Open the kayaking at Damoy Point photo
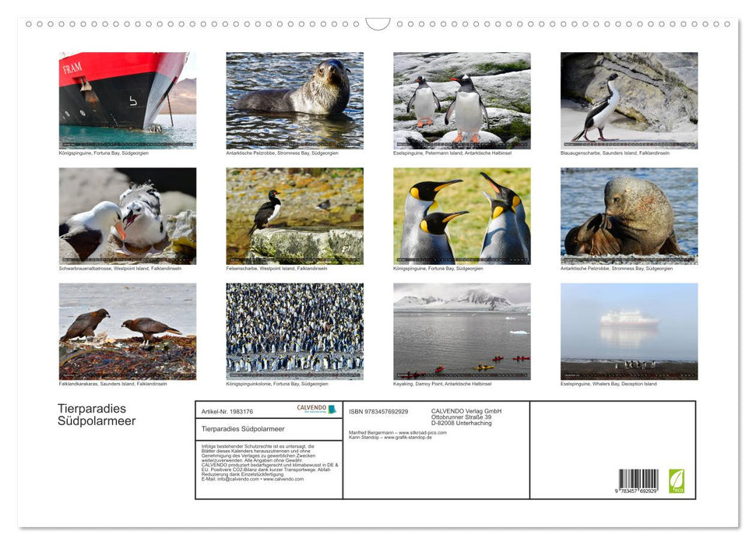Image resolution: width=756 pixels, height=545 pixels. (x=462, y=331)
